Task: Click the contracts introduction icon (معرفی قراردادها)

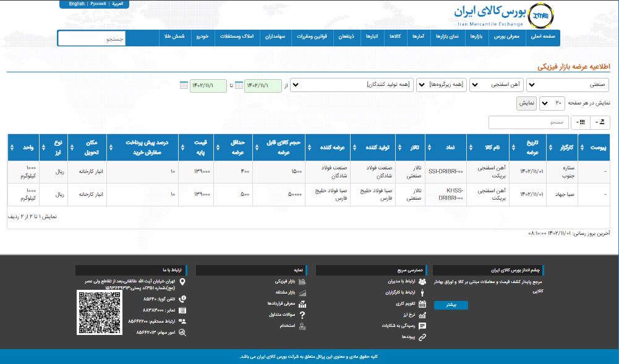Action: (302, 303)
